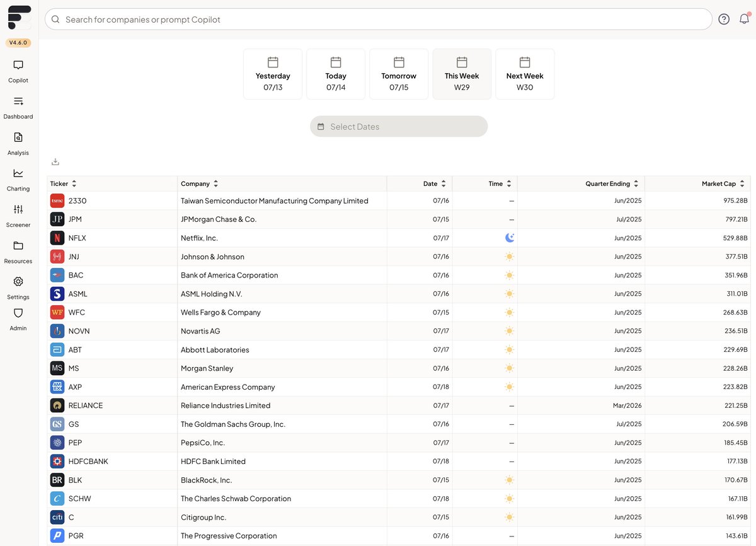
Task: Click the app logo at top left
Action: (19, 18)
